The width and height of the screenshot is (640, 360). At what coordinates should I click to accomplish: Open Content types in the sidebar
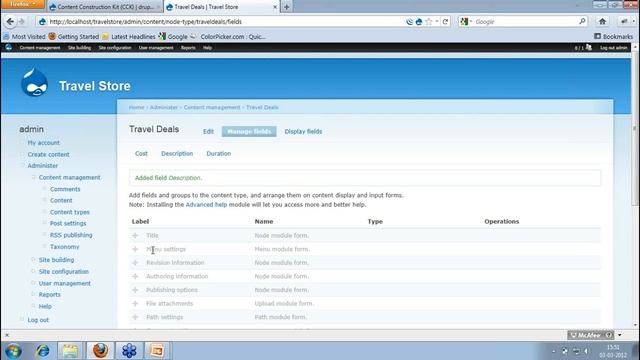tap(70, 212)
